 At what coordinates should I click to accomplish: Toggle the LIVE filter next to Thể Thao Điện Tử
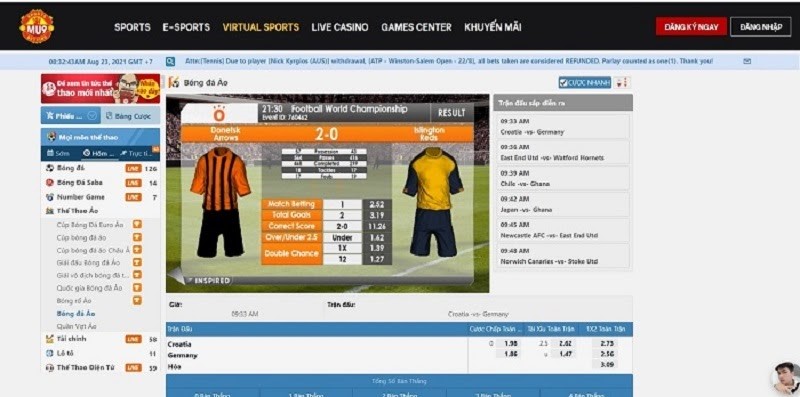(133, 367)
